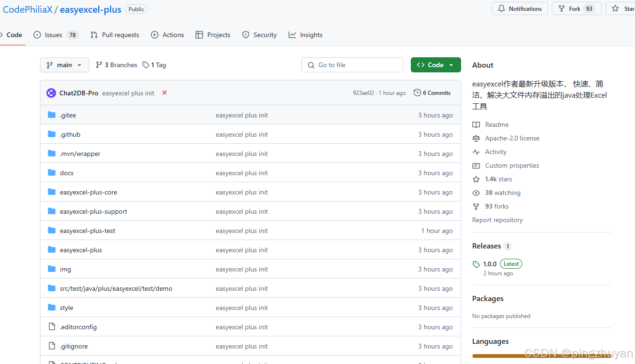Click the .github folder icon
Viewport: 635px width, 364px height.
click(x=52, y=134)
